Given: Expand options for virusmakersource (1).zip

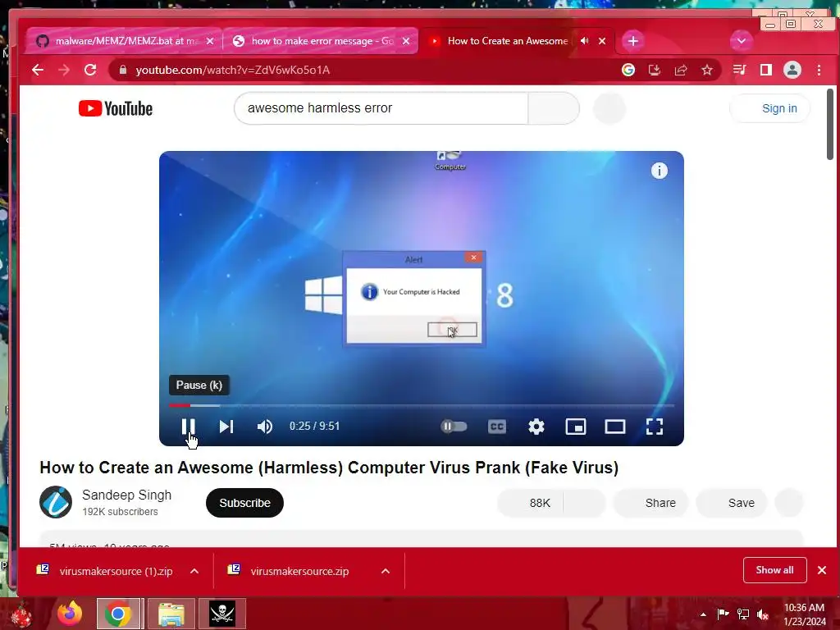Looking at the screenshot, I should (194, 572).
